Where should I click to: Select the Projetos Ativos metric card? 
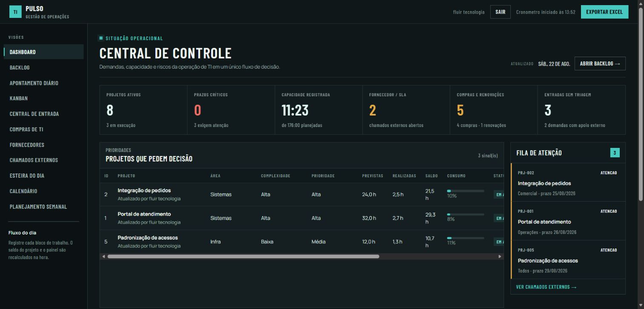point(143,110)
